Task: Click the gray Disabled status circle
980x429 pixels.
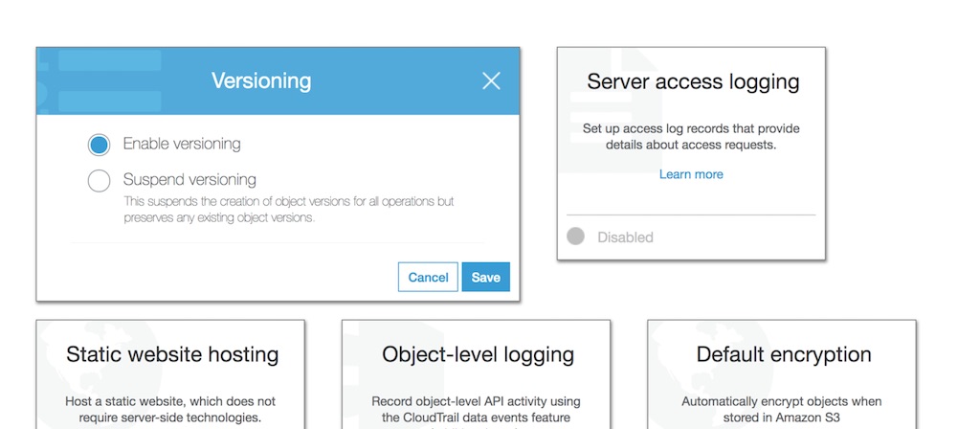Action: 575,237
